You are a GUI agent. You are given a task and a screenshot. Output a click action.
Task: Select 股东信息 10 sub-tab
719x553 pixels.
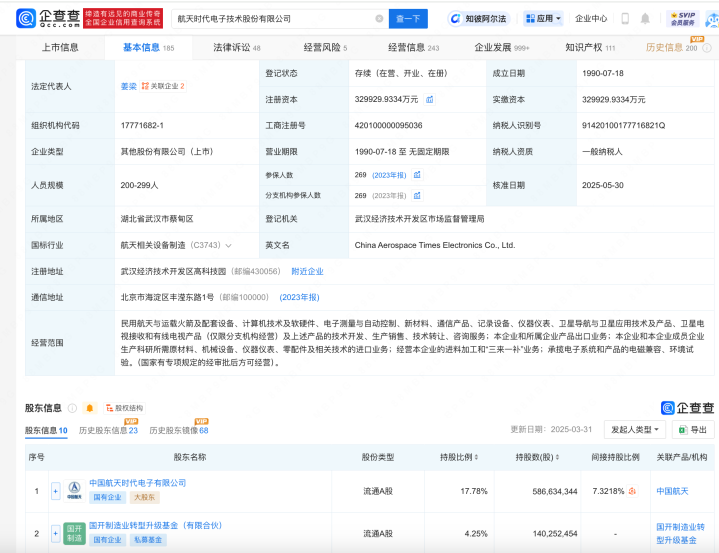[46, 430]
